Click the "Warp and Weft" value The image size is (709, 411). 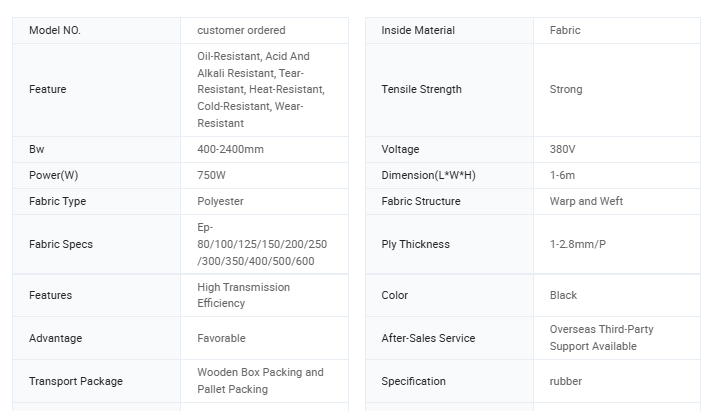(x=586, y=201)
